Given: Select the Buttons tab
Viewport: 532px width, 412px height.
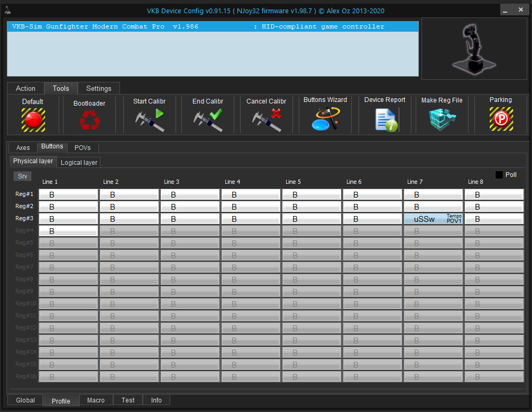Looking at the screenshot, I should (52, 146).
